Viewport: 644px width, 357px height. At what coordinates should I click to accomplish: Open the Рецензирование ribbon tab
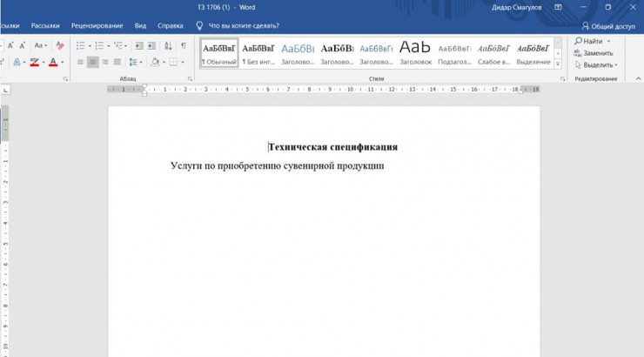(97, 26)
